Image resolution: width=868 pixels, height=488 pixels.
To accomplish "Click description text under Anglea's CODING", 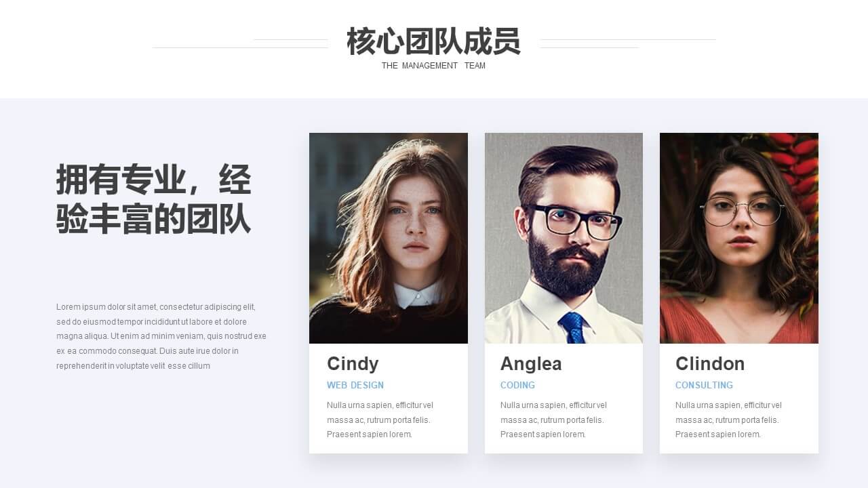I will point(553,420).
